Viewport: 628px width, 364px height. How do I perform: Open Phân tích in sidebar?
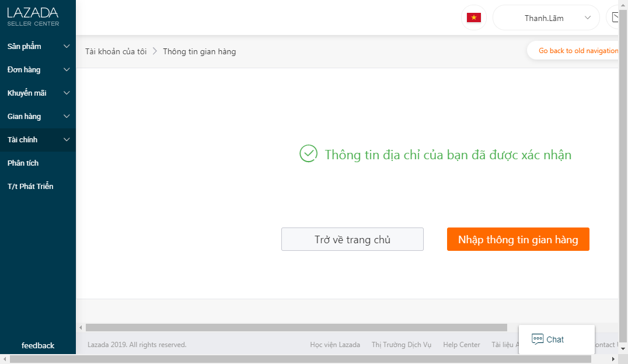pyautogui.click(x=23, y=163)
